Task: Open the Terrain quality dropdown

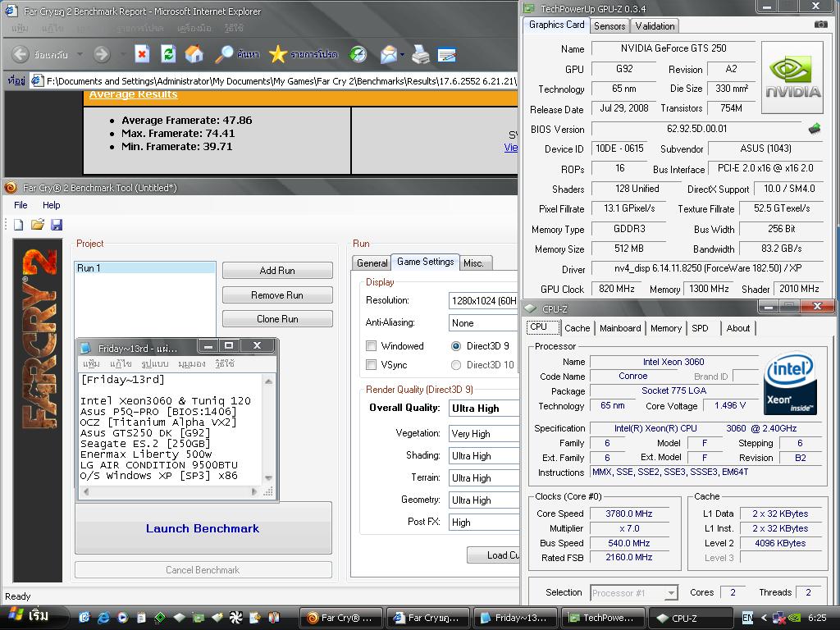Action: 483,478
